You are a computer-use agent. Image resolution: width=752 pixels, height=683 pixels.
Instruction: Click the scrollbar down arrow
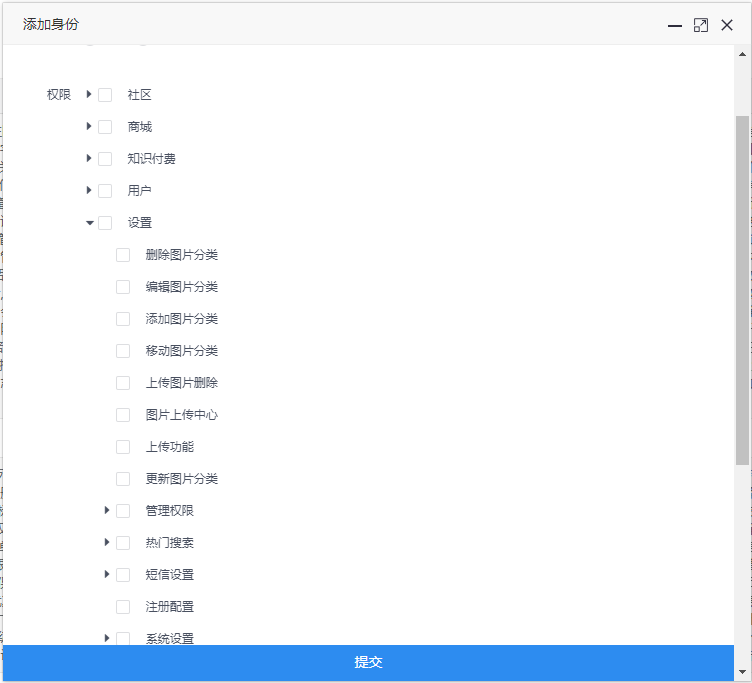pyautogui.click(x=742, y=672)
